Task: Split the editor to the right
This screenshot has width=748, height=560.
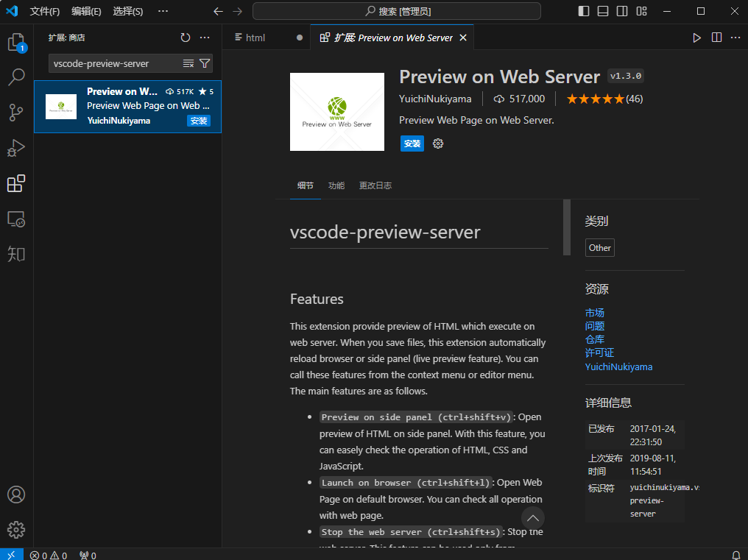Action: (716, 38)
